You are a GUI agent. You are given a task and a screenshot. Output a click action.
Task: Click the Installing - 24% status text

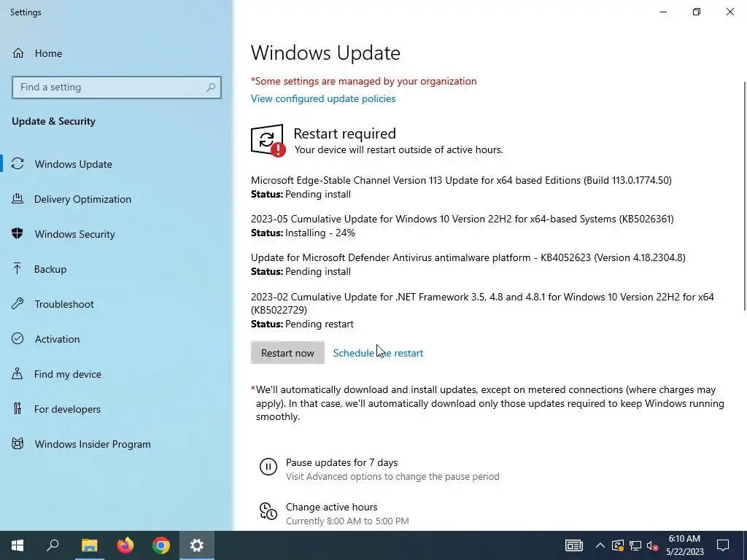(x=320, y=233)
